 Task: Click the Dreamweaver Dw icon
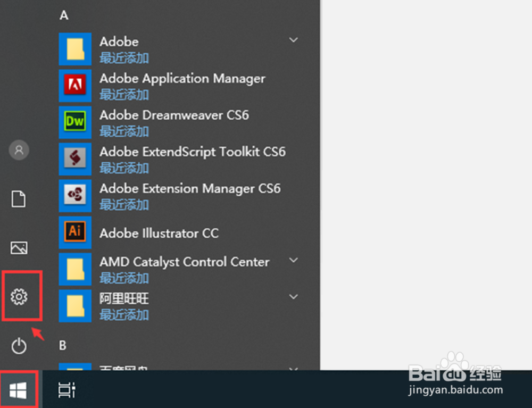click(x=75, y=122)
